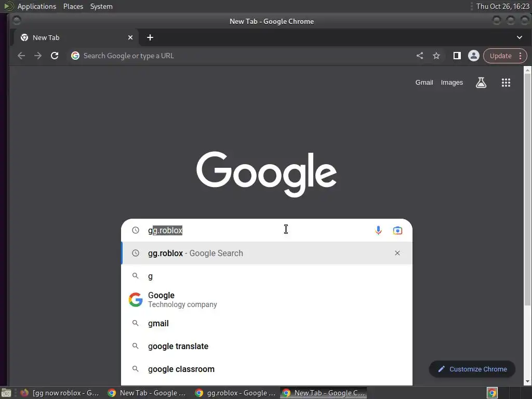The image size is (532, 399).
Task: Click the Customize Chrome button
Action: [x=472, y=369]
